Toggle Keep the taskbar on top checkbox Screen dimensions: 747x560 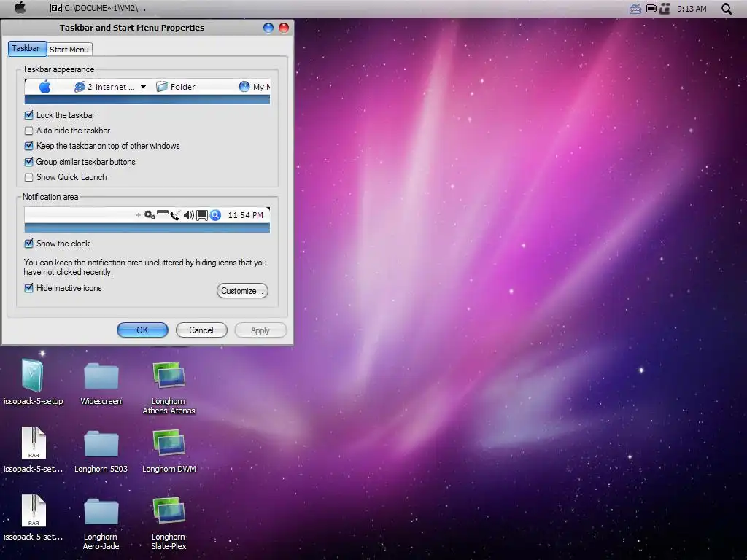(28, 146)
